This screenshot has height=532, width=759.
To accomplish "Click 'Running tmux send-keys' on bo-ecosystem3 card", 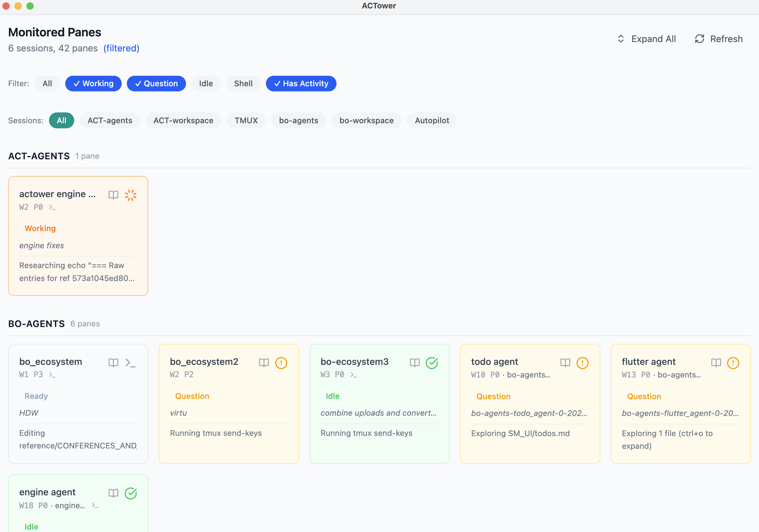I will 367,433.
